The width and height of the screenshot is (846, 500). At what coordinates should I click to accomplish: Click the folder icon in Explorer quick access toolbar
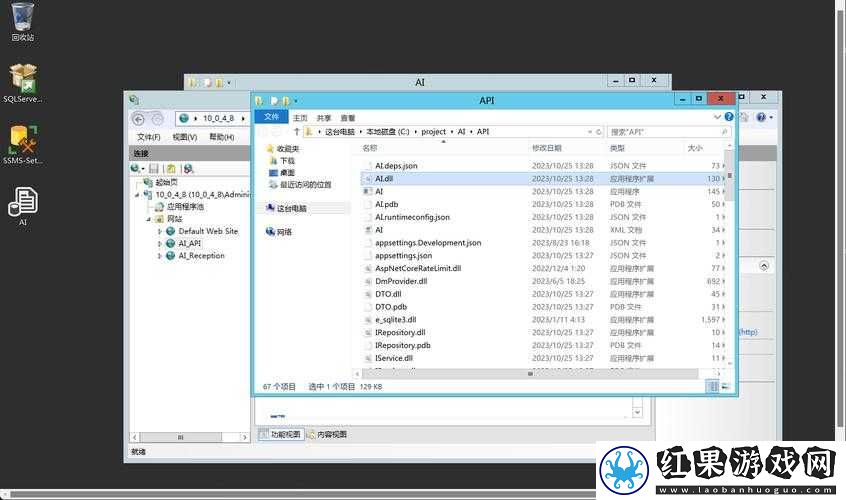[x=285, y=101]
